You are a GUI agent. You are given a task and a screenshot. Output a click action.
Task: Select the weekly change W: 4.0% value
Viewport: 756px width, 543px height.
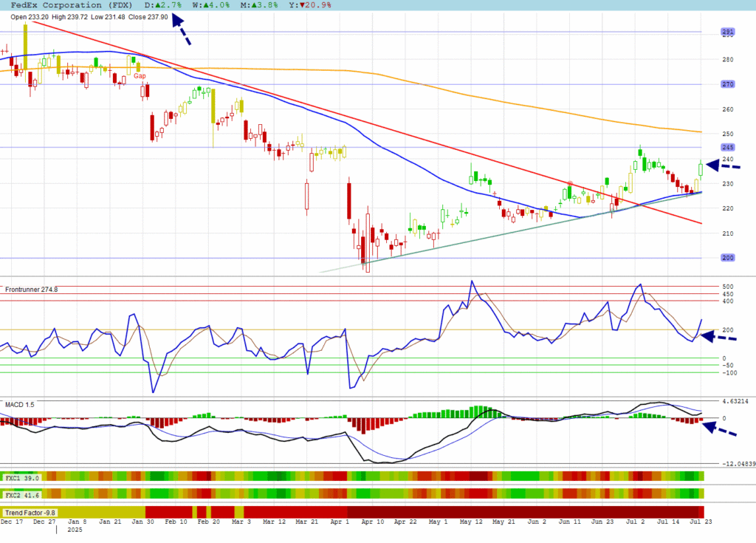click(211, 5)
